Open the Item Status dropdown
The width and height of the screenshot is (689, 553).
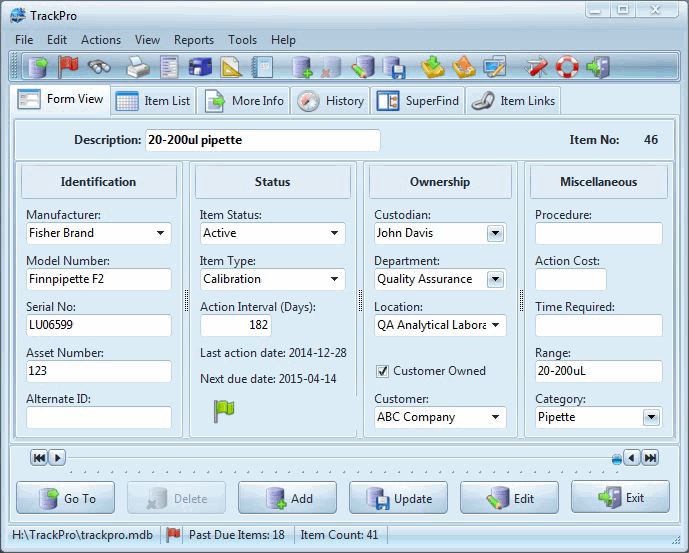pos(334,233)
